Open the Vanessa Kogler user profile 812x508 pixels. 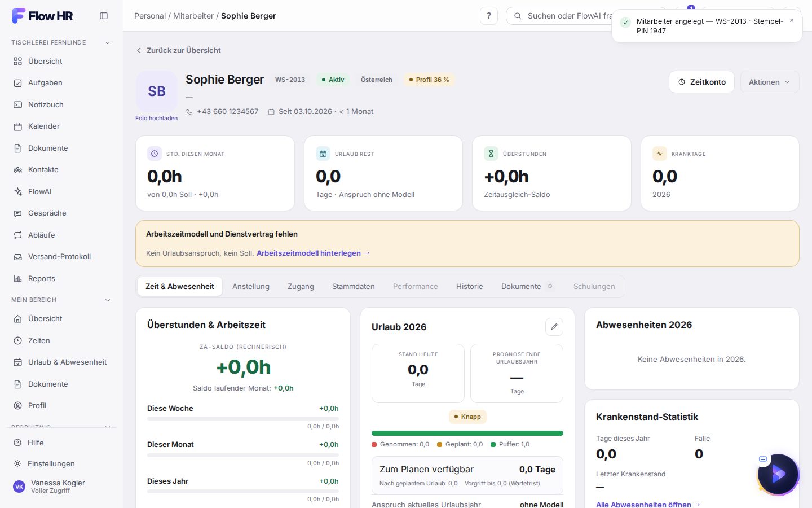[61, 487]
